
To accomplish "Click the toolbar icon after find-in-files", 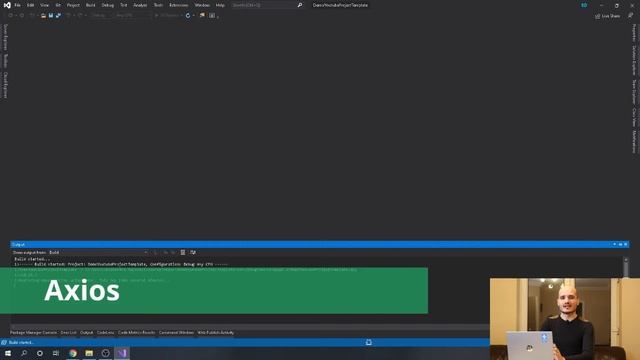I will pos(212,16).
